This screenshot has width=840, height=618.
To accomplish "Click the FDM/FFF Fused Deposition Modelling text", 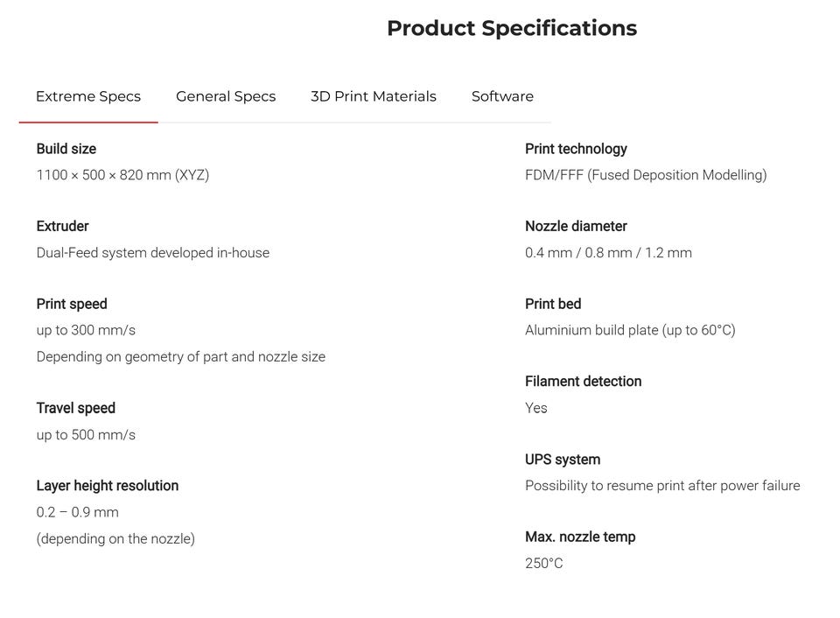I will click(x=646, y=175).
